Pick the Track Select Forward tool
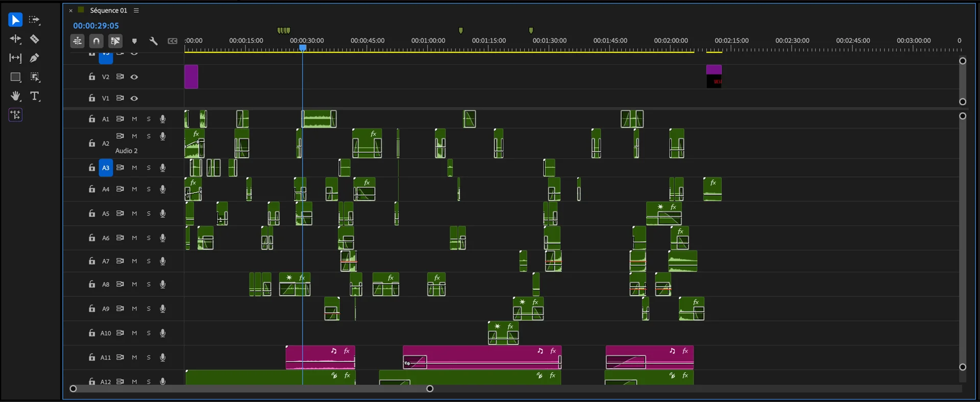The width and height of the screenshot is (980, 402). (x=34, y=20)
